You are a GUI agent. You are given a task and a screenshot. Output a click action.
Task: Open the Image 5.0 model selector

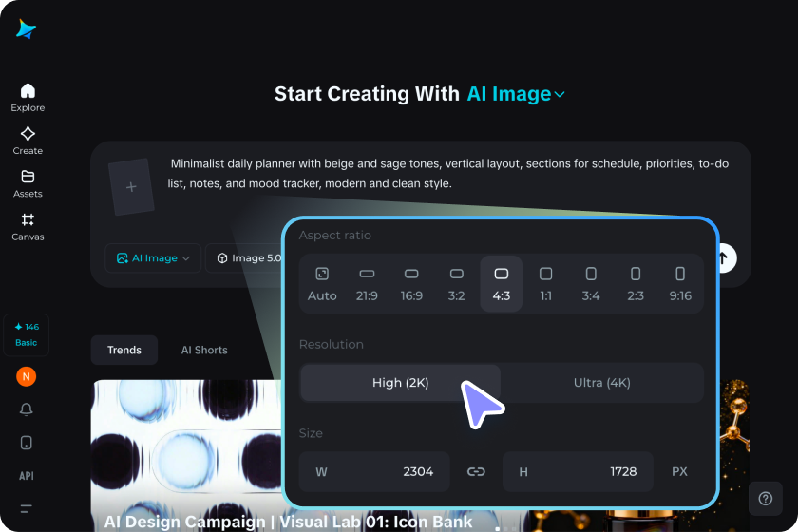tap(244, 258)
